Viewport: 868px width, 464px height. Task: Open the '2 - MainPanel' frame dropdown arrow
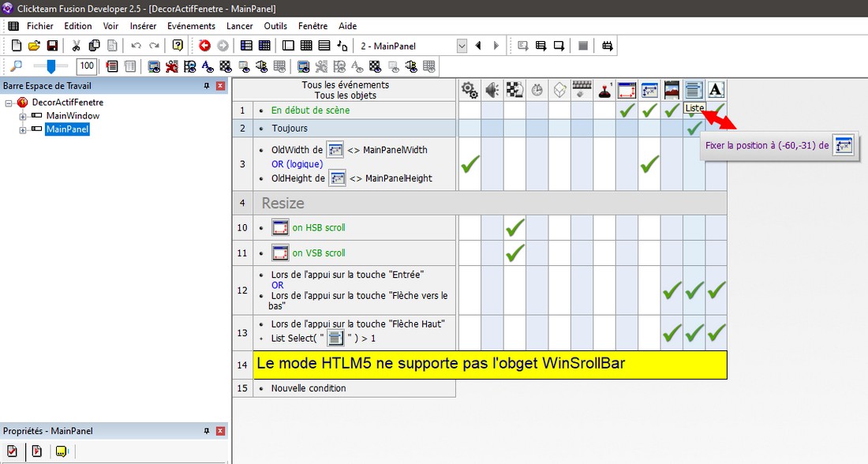point(462,46)
